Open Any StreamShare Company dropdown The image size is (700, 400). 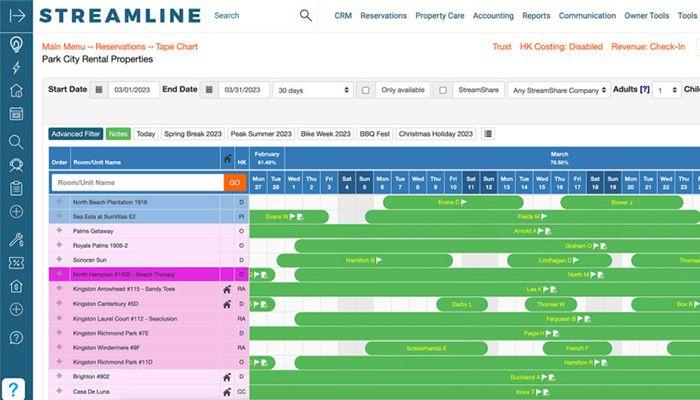coord(559,90)
